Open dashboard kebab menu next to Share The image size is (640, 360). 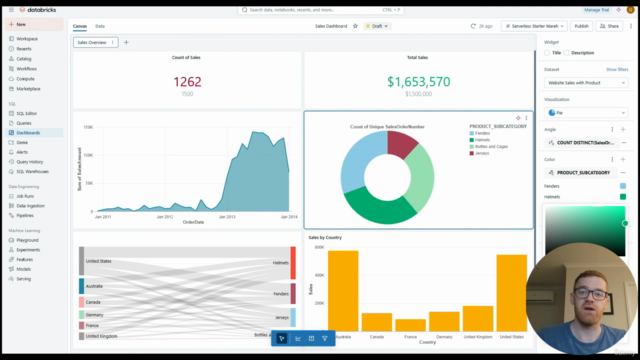(x=631, y=26)
